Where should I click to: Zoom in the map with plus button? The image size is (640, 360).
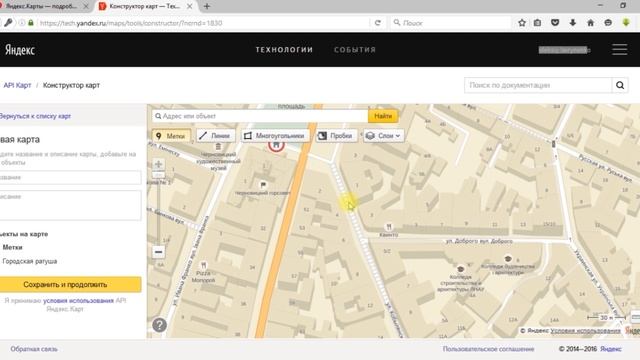pos(158,164)
